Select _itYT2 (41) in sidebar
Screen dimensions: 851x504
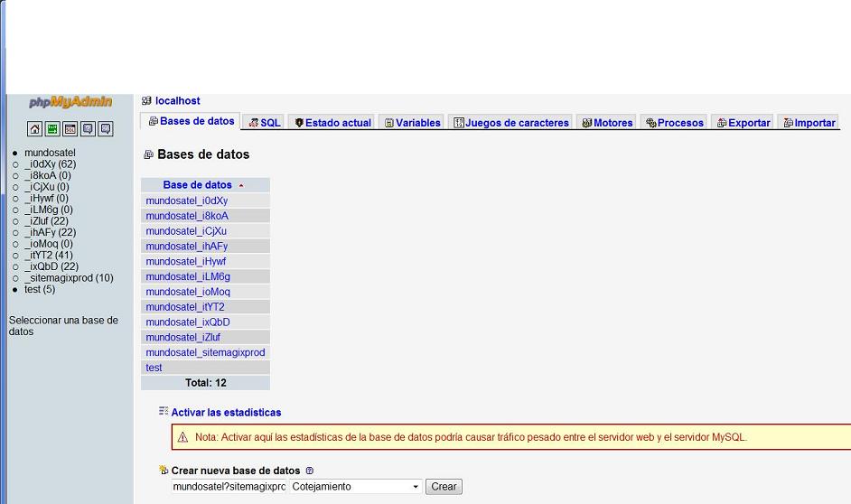coord(48,255)
